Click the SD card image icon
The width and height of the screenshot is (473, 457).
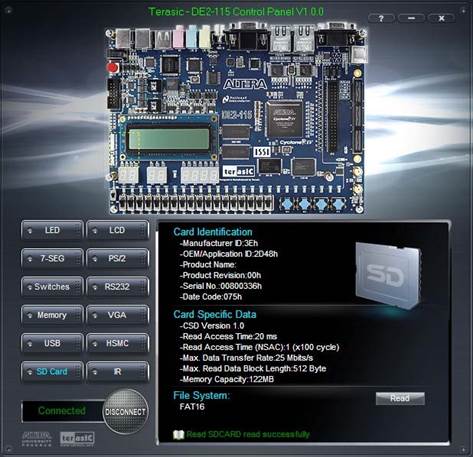pyautogui.click(x=388, y=275)
